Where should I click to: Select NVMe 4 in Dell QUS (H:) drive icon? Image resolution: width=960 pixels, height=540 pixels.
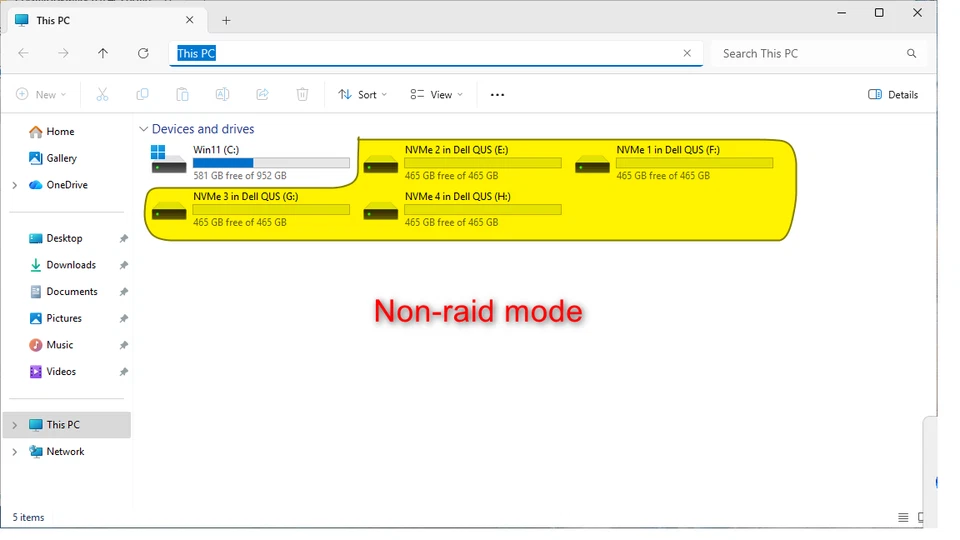[x=380, y=211]
